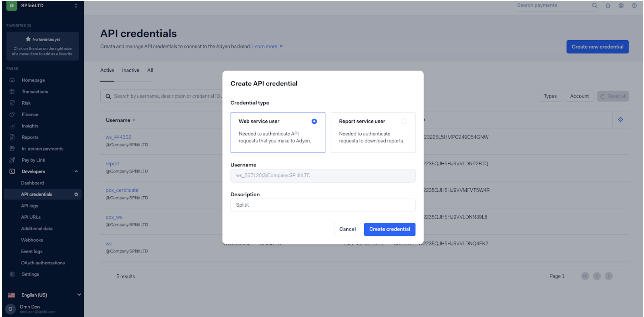
Task: Switch to the All tab
Action: (150, 70)
